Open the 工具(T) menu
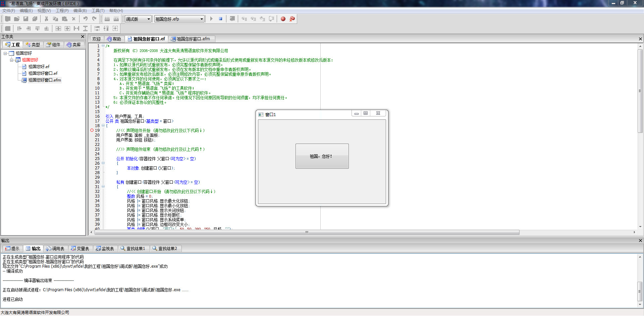 pyautogui.click(x=98, y=11)
